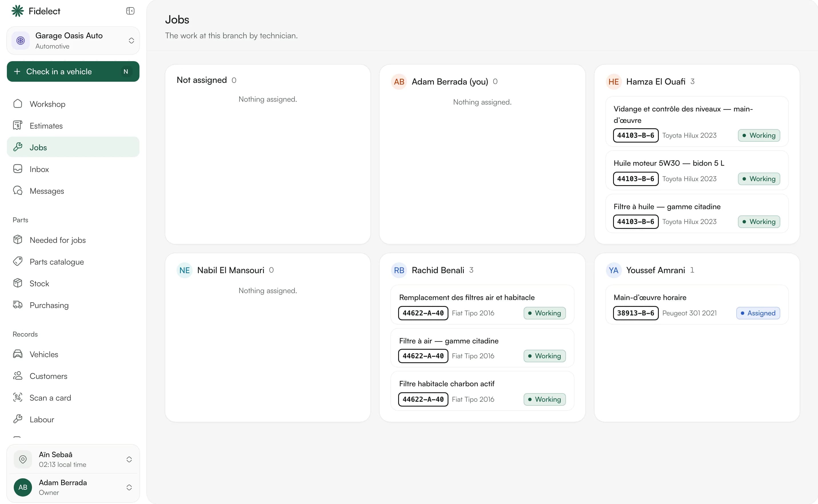Click Check in a vehicle button
Image resolution: width=818 pixels, height=504 pixels.
[73, 71]
